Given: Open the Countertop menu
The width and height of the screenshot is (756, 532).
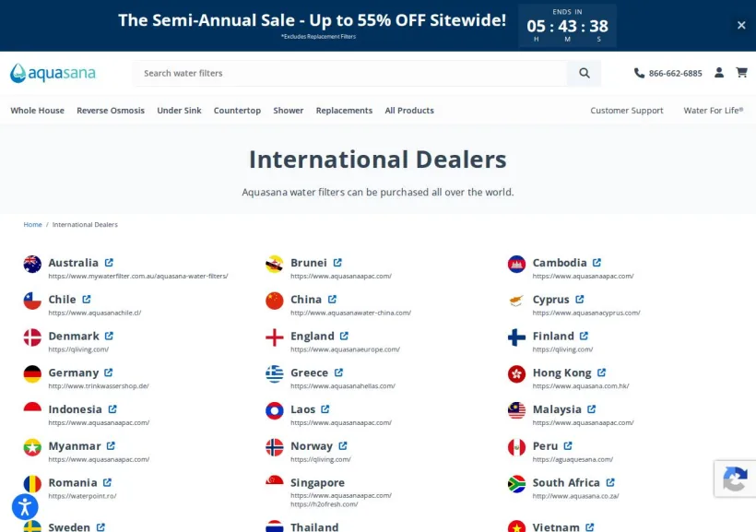Looking at the screenshot, I should (x=237, y=111).
